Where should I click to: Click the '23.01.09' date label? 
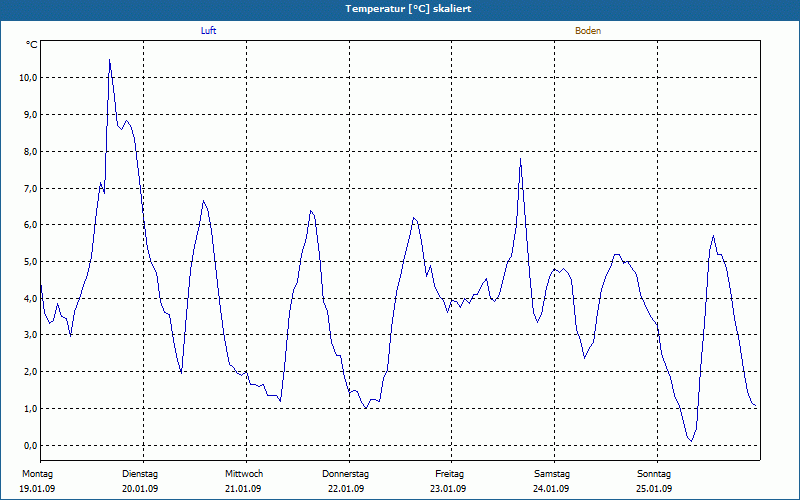tap(448, 488)
